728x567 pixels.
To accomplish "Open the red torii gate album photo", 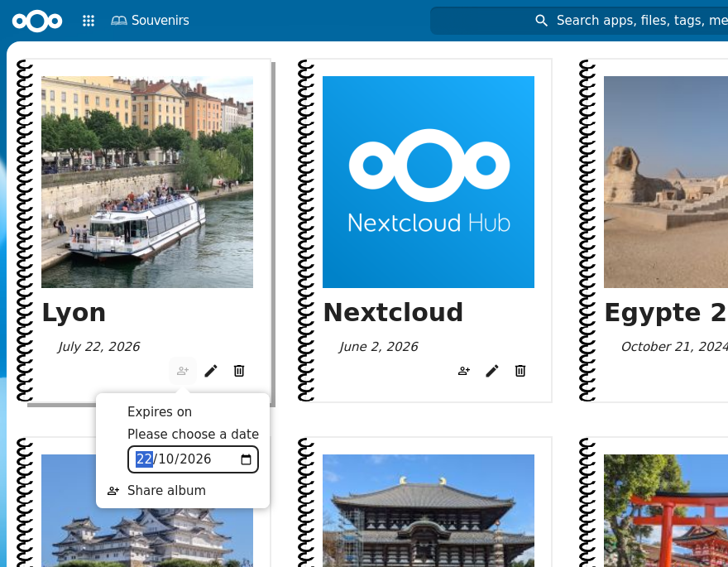I will pyautogui.click(x=666, y=511).
